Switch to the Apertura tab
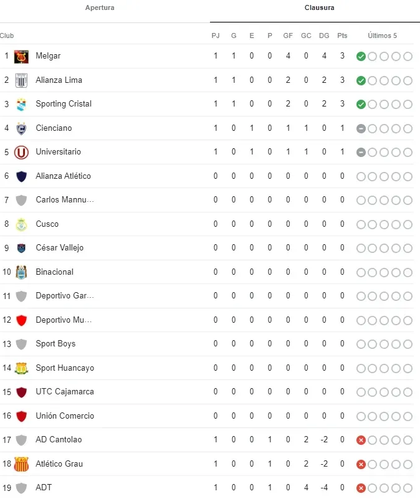 click(100, 8)
